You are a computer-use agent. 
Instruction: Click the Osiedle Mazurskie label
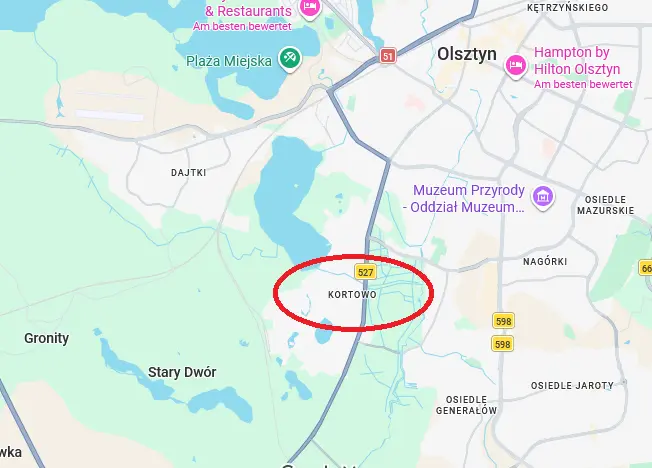point(605,205)
